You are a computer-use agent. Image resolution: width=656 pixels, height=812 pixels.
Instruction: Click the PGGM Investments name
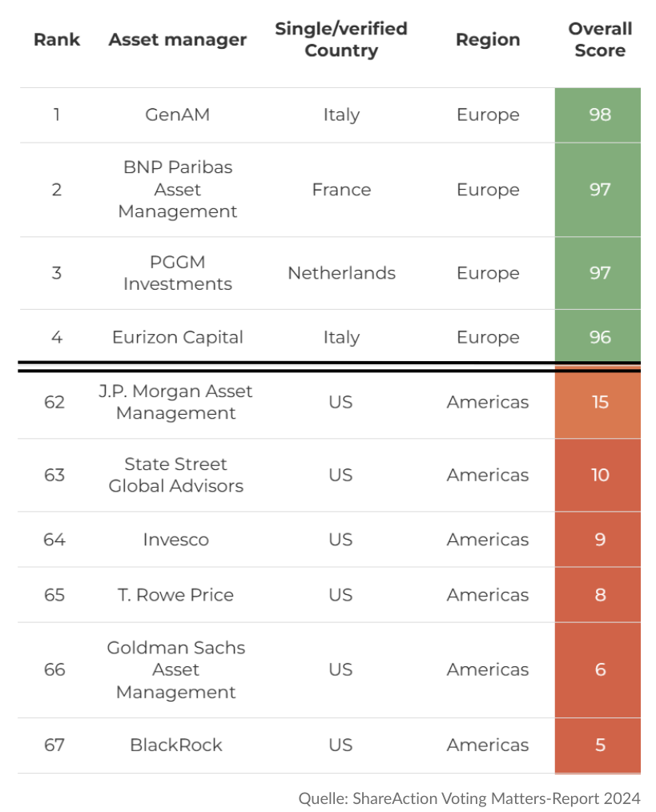178,273
